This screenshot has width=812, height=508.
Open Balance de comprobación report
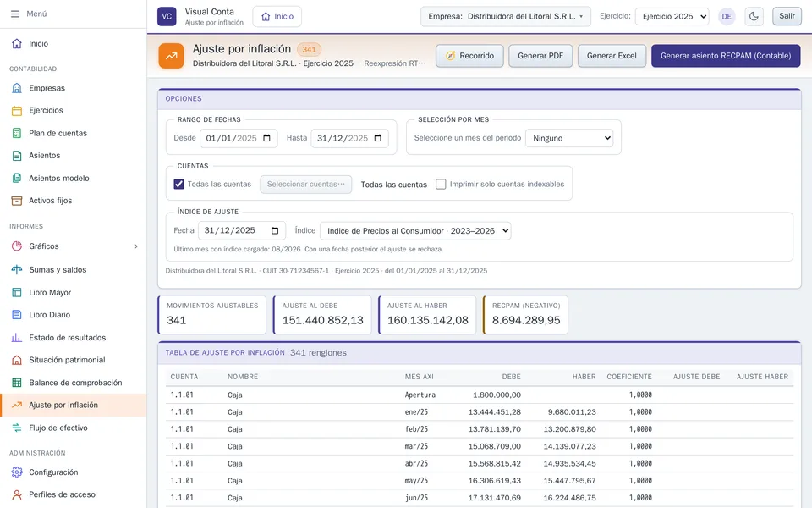(x=73, y=383)
